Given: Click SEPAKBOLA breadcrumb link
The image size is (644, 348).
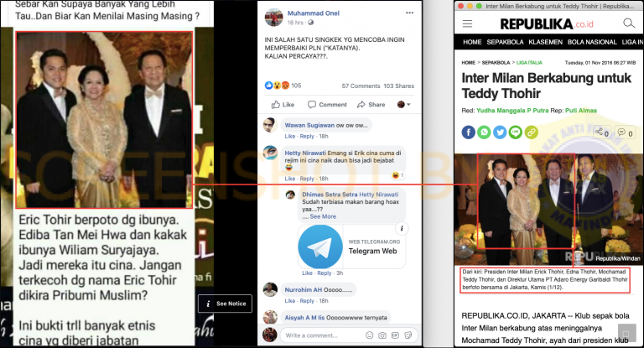Looking at the screenshot, I should point(496,63).
